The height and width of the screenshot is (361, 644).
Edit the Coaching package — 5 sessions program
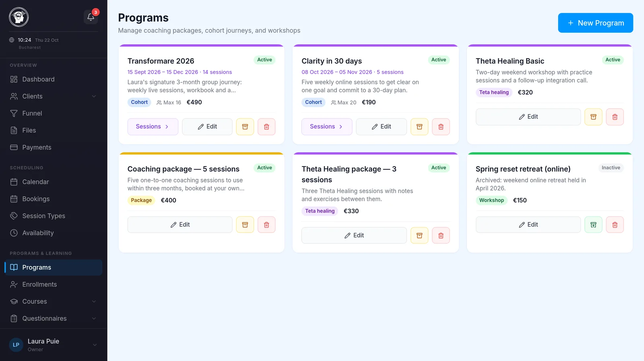coord(180,225)
